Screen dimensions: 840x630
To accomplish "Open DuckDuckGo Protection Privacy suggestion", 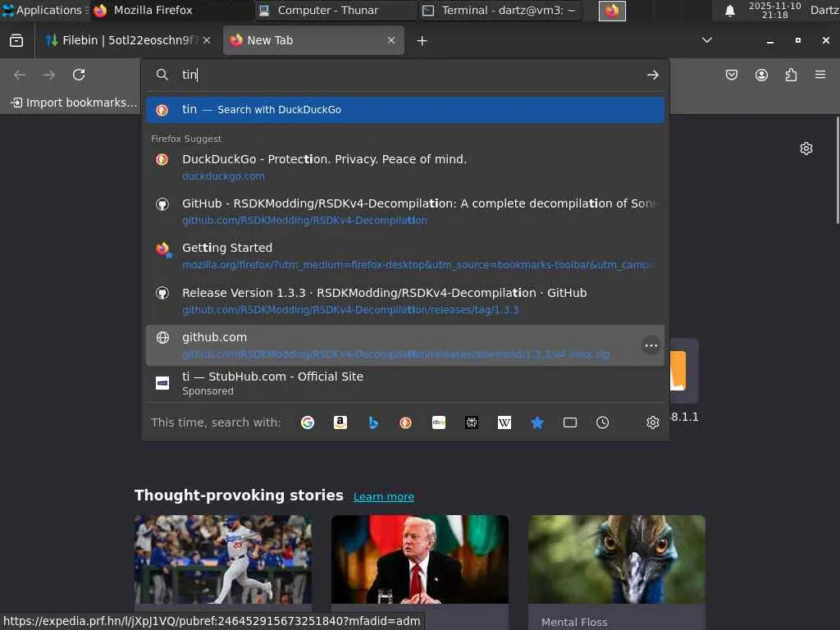I will point(405,167).
